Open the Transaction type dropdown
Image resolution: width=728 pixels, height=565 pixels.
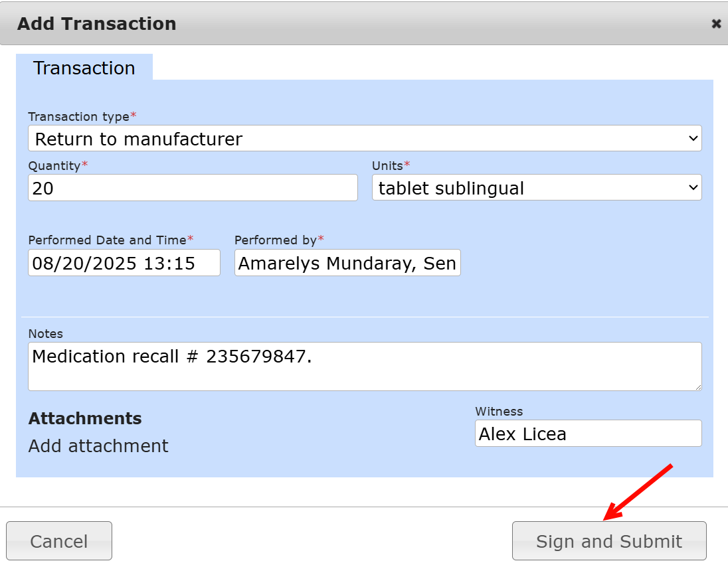coord(365,139)
